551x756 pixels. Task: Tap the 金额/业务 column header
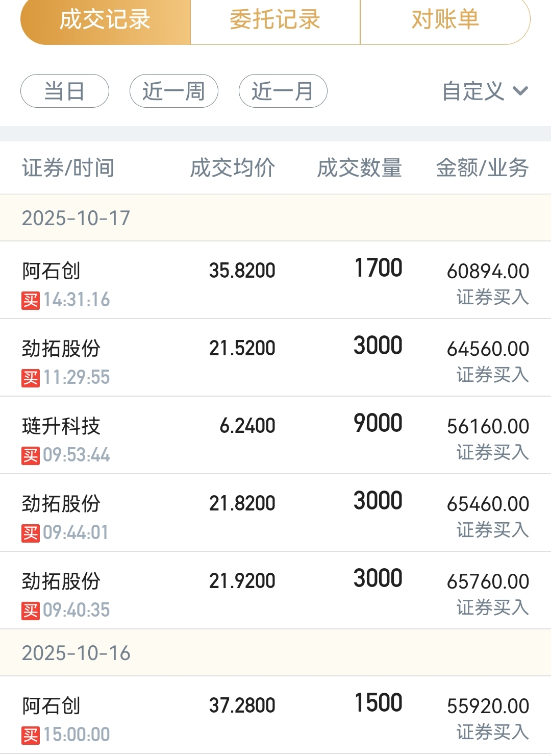click(x=483, y=168)
